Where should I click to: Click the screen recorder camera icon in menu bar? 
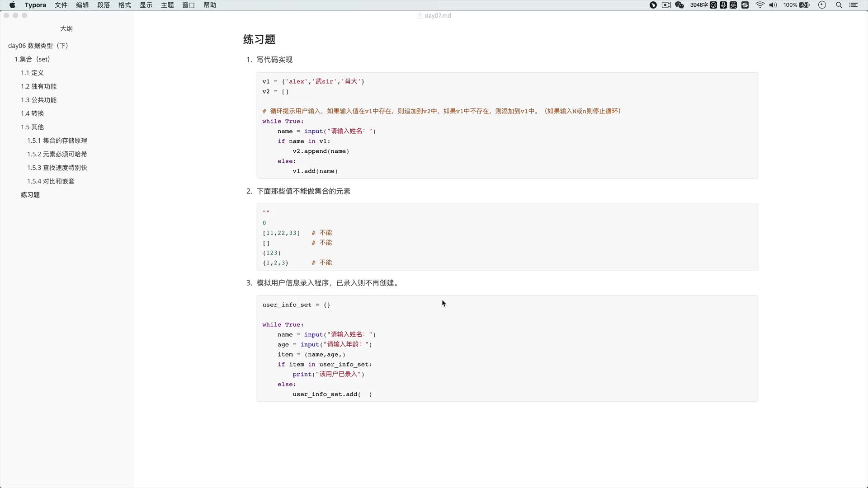tap(666, 5)
